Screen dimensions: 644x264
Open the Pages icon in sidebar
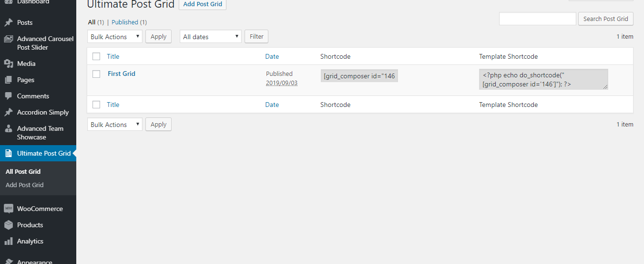click(x=8, y=80)
